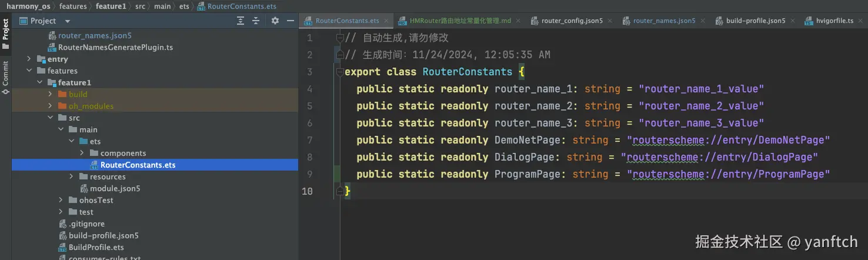Collapse the ets folder arrow

pyautogui.click(x=71, y=141)
